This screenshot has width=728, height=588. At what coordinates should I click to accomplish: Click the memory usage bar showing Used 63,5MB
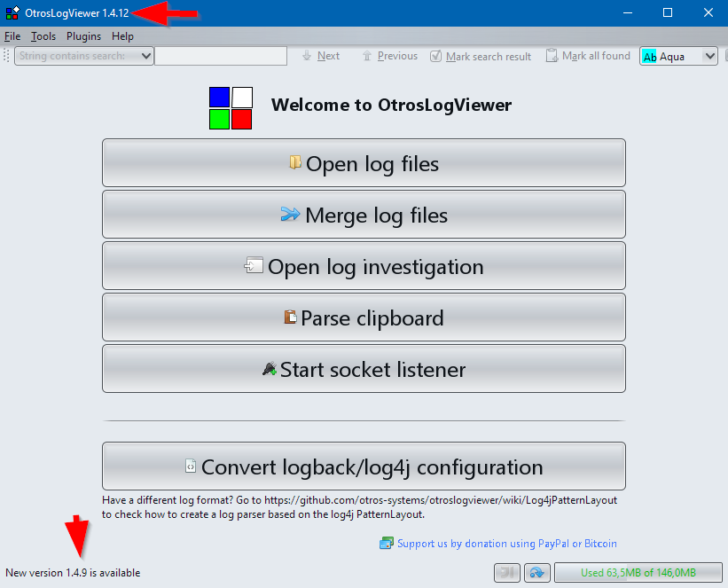638,572
